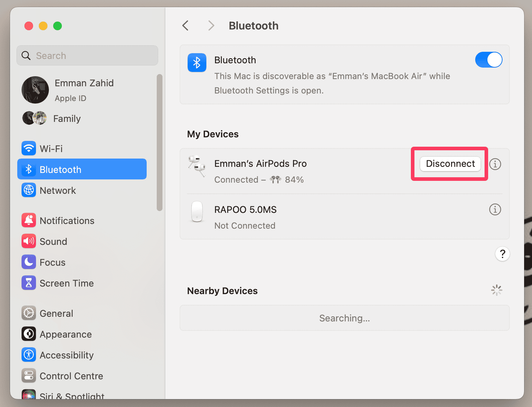532x407 pixels.
Task: Open Emman Zahid Apple ID settings
Action: (84, 90)
